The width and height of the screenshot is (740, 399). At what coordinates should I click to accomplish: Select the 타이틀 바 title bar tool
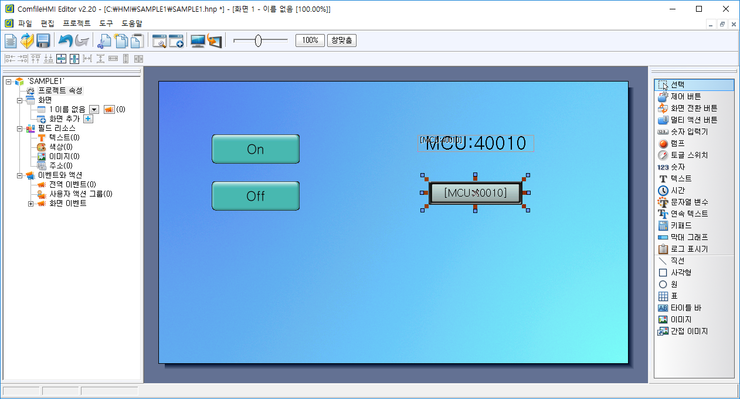click(694, 308)
